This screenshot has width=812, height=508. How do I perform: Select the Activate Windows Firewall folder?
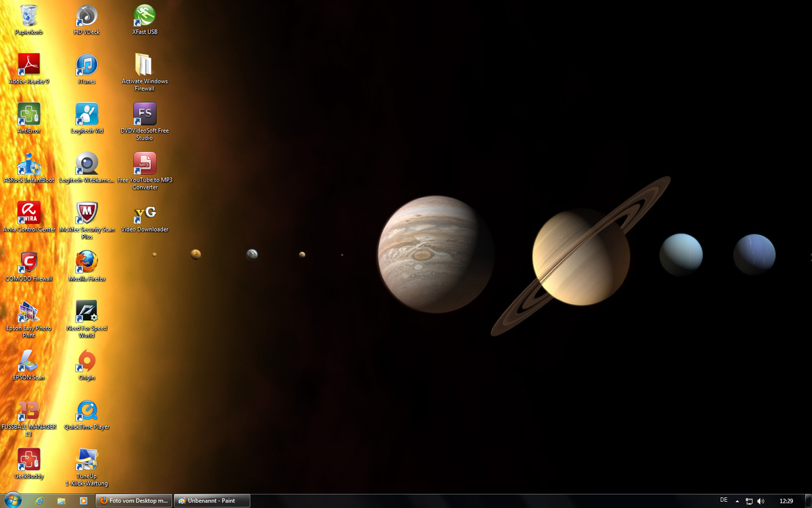[144, 65]
